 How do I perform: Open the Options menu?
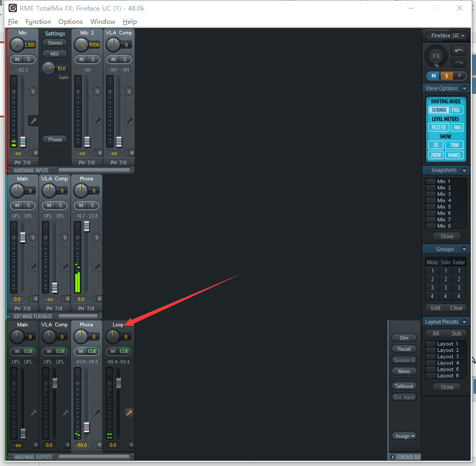(71, 22)
